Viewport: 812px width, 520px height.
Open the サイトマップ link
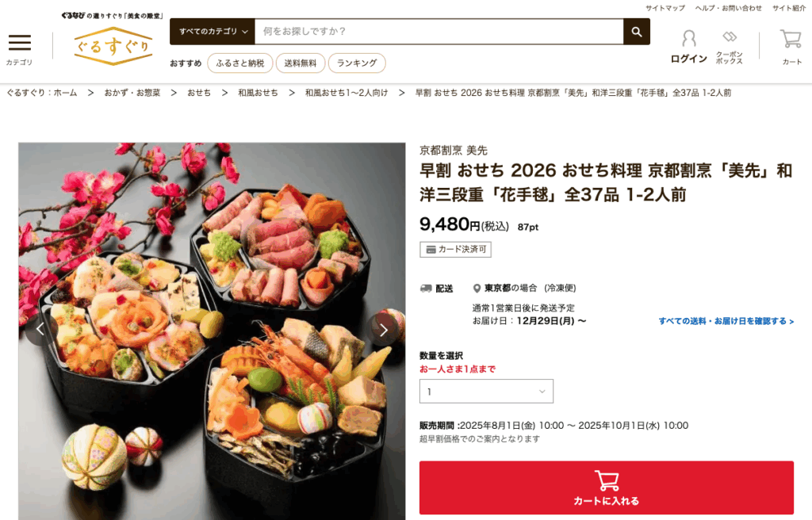click(665, 8)
